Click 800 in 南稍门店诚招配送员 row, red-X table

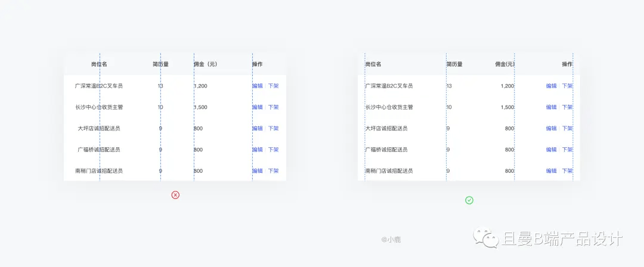pyautogui.click(x=198, y=171)
